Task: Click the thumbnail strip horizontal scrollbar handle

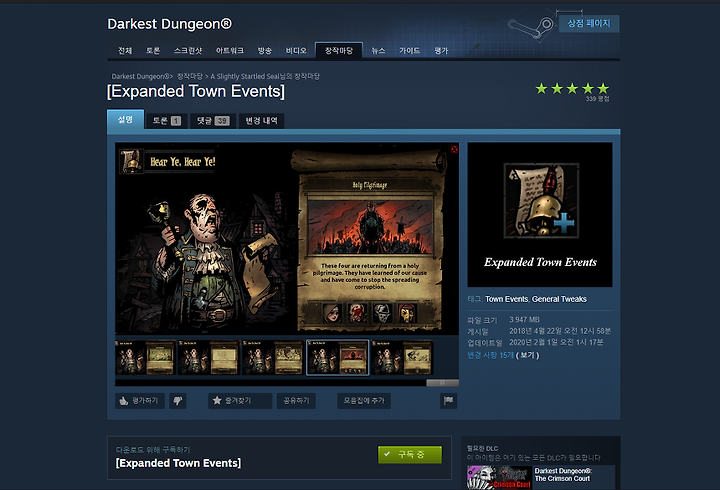Action: [442, 383]
